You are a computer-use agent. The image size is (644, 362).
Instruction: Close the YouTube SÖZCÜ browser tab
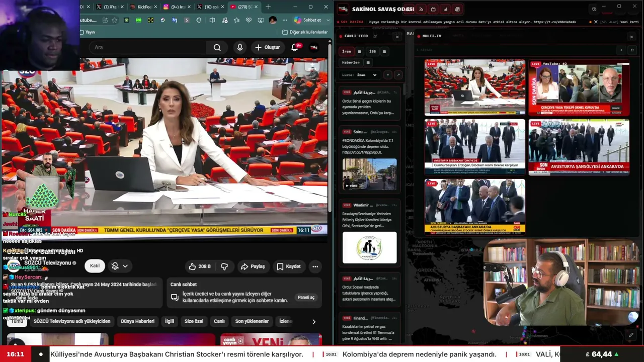tap(256, 7)
